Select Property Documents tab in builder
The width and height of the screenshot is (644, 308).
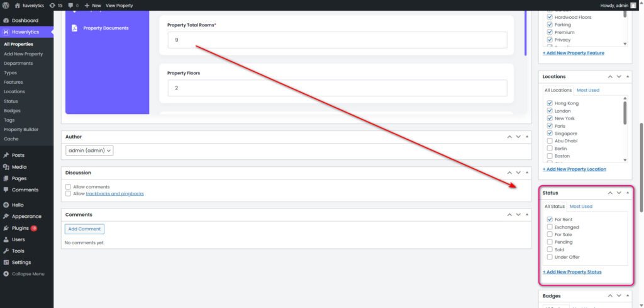[105, 28]
